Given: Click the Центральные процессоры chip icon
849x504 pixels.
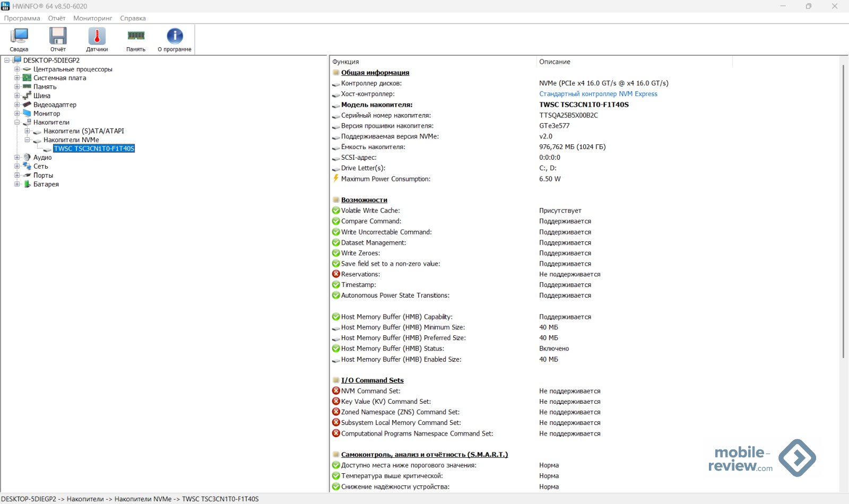Looking at the screenshot, I should click(27, 69).
